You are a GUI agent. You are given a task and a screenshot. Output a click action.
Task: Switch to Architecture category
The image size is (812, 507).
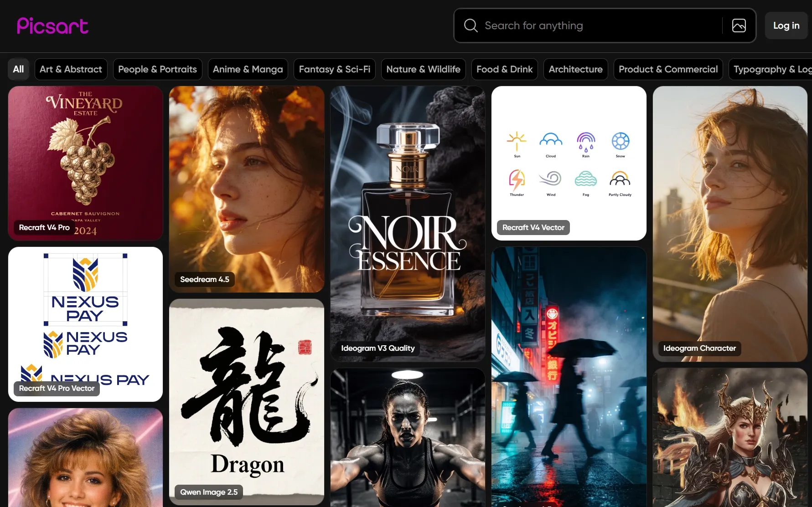pos(575,69)
